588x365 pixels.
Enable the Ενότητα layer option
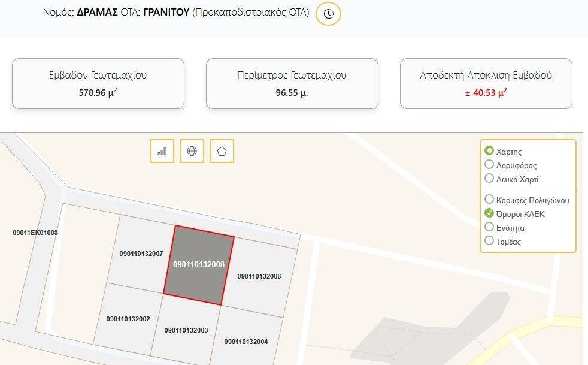point(489,227)
